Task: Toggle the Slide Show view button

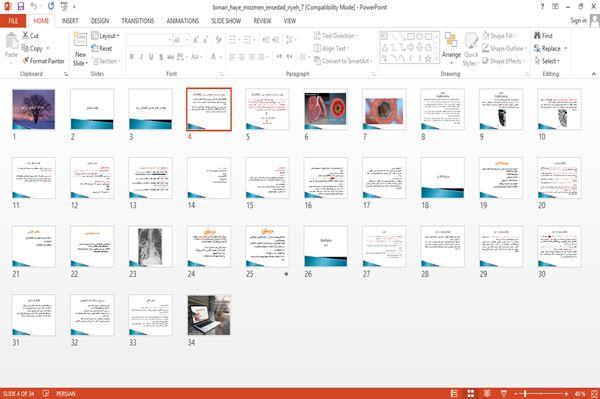Action: pyautogui.click(x=504, y=393)
